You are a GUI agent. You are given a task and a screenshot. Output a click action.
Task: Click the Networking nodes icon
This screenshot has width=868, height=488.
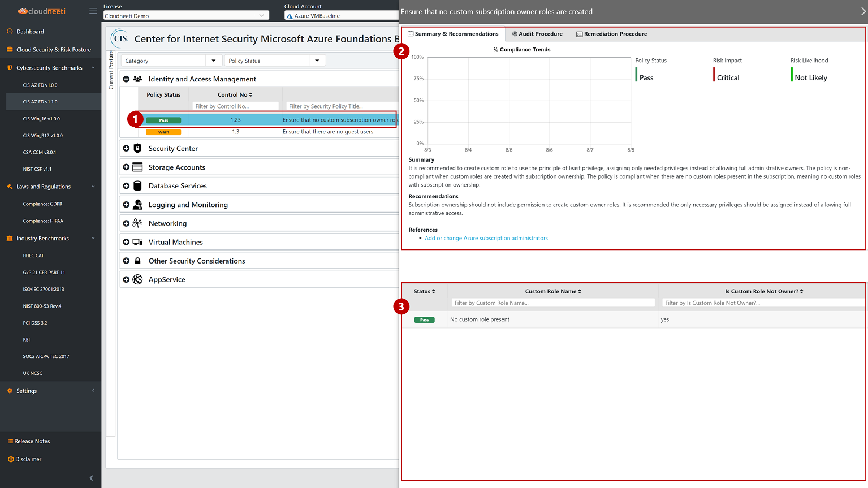pos(137,223)
